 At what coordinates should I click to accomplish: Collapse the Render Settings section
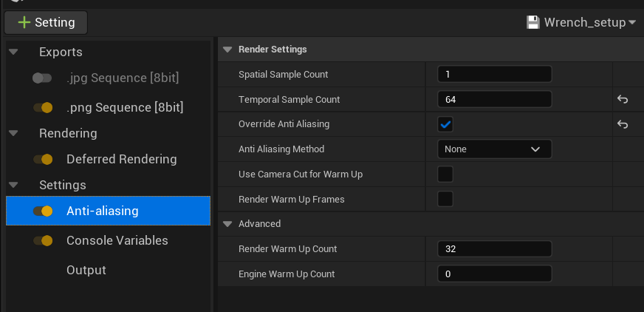(227, 50)
